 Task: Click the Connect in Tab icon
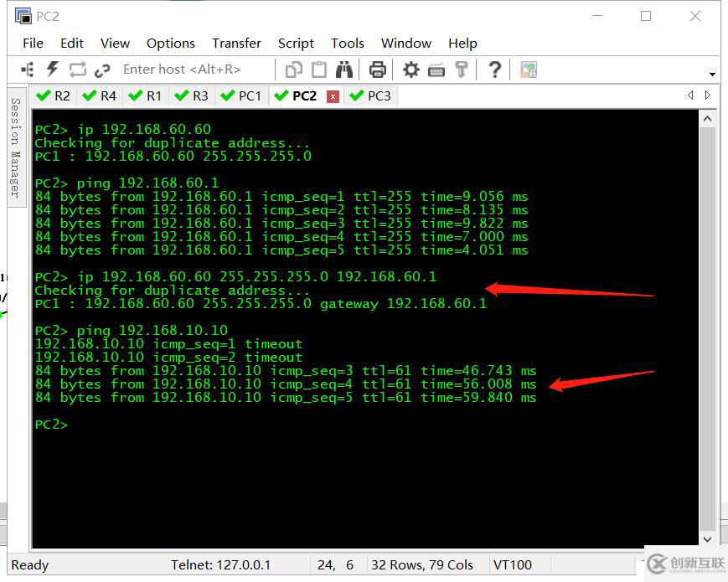pyautogui.click(x=78, y=70)
